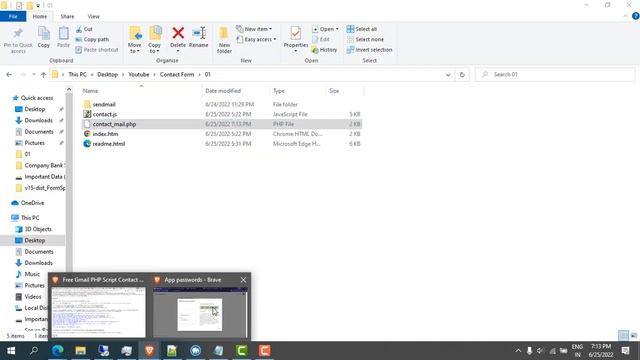Open the Open dropdown in ribbon
Screen dimensions: 640x360
click(x=325, y=29)
